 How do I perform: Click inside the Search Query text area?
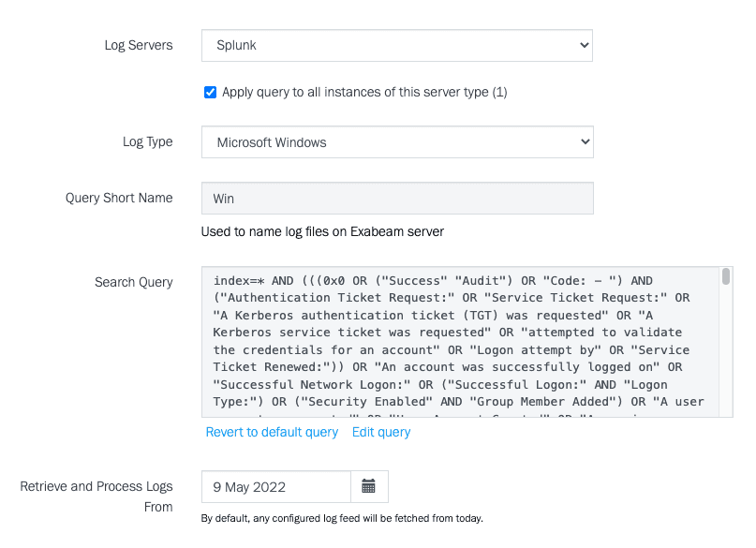(459, 342)
